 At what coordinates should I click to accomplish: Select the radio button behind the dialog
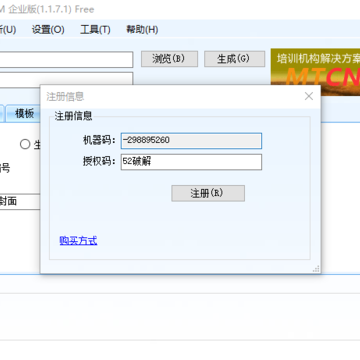point(25,144)
